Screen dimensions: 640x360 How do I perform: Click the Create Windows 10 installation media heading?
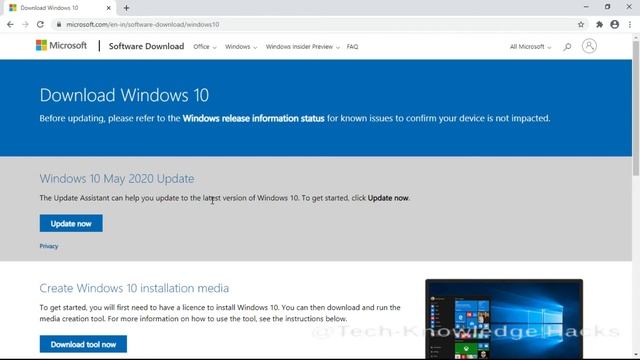134,288
